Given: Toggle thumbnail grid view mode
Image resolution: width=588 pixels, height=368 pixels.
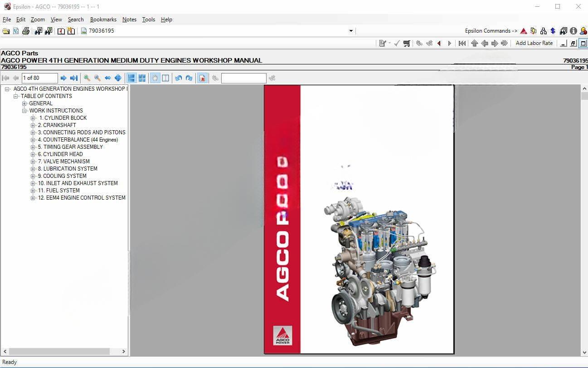Looking at the screenshot, I should coord(142,78).
